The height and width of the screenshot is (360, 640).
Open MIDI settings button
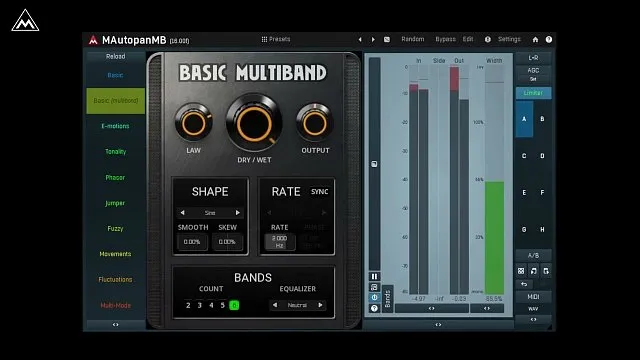533,297
